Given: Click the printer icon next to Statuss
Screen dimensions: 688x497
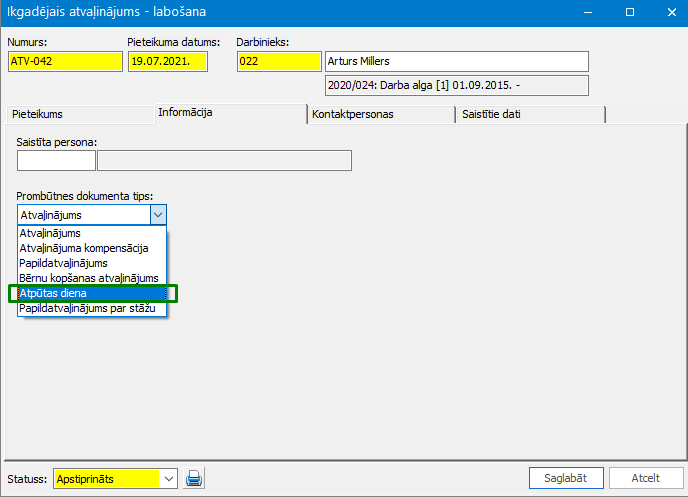Looking at the screenshot, I should pos(194,478).
